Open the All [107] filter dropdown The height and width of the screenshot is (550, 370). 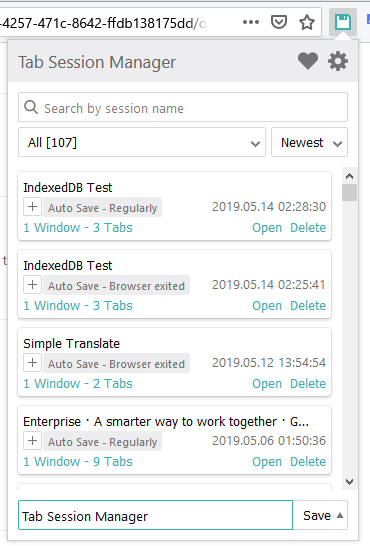click(x=142, y=142)
